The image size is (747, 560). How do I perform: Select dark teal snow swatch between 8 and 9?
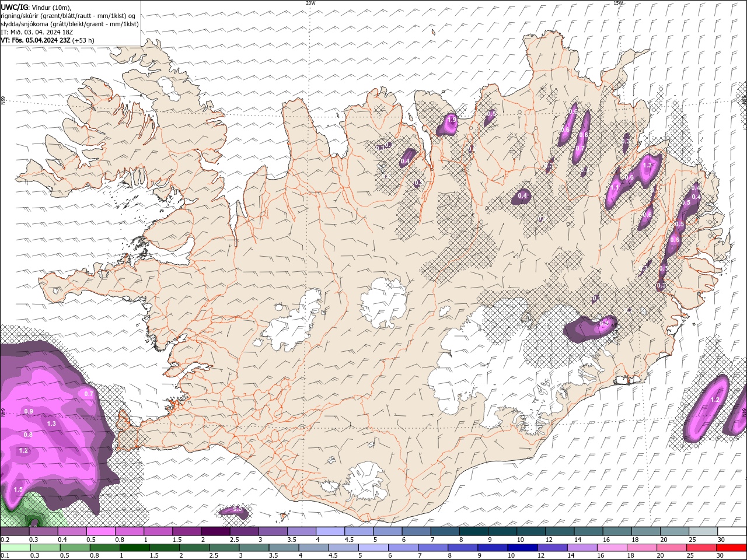coord(474,531)
